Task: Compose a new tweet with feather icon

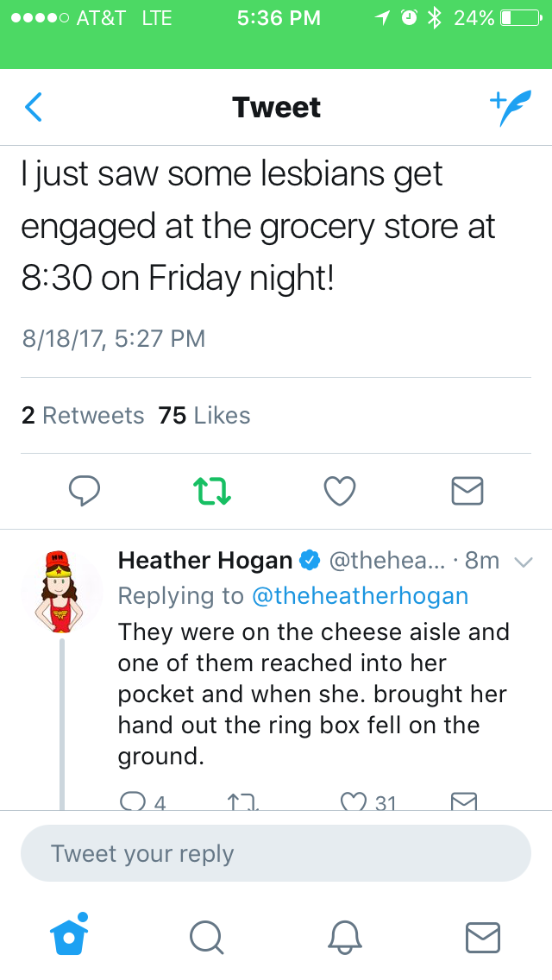Action: coord(511,108)
